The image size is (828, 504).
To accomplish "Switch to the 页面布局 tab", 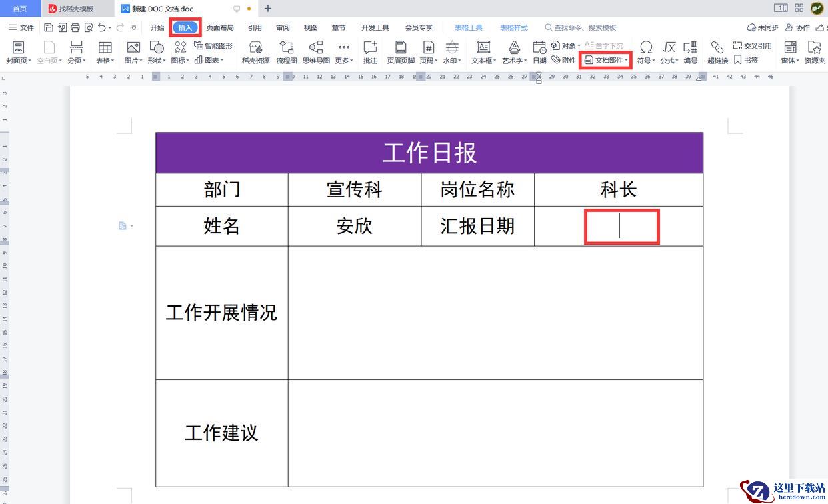I will [220, 27].
